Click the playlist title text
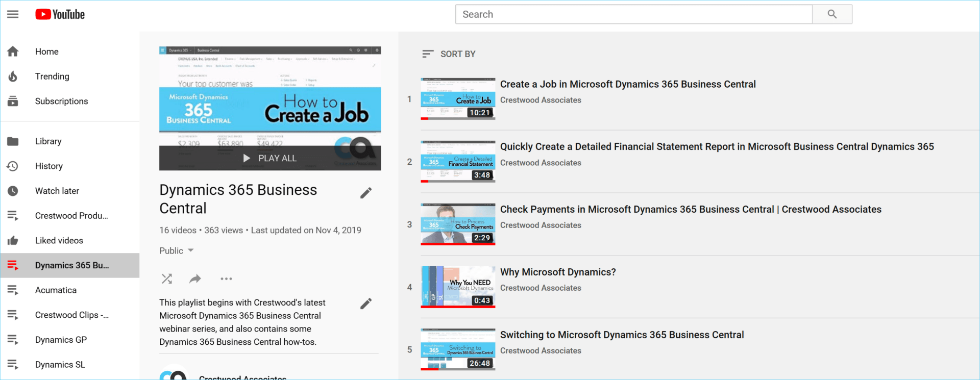This screenshot has width=980, height=380. [238, 199]
